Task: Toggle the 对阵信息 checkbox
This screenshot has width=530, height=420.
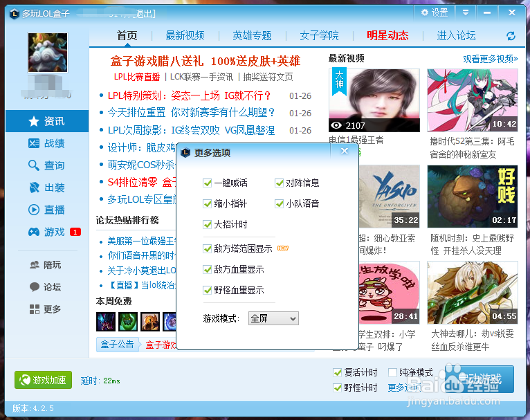Action: 280,183
